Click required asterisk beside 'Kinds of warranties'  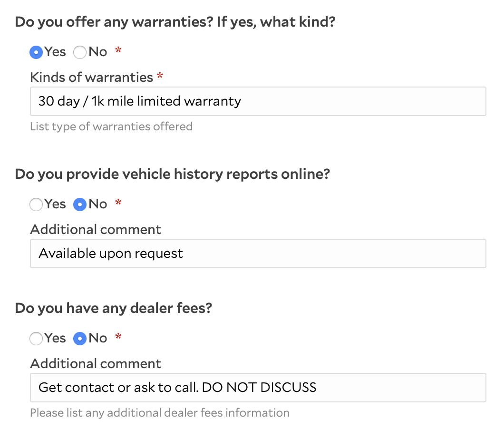pyautogui.click(x=160, y=76)
